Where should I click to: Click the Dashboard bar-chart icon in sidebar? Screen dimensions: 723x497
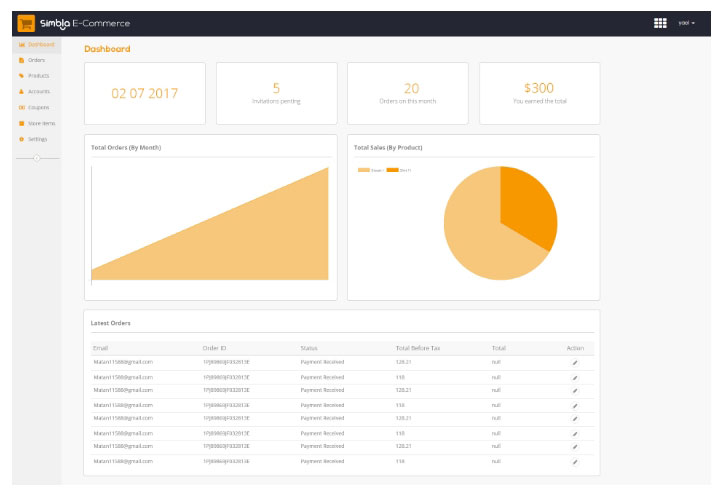[22, 45]
